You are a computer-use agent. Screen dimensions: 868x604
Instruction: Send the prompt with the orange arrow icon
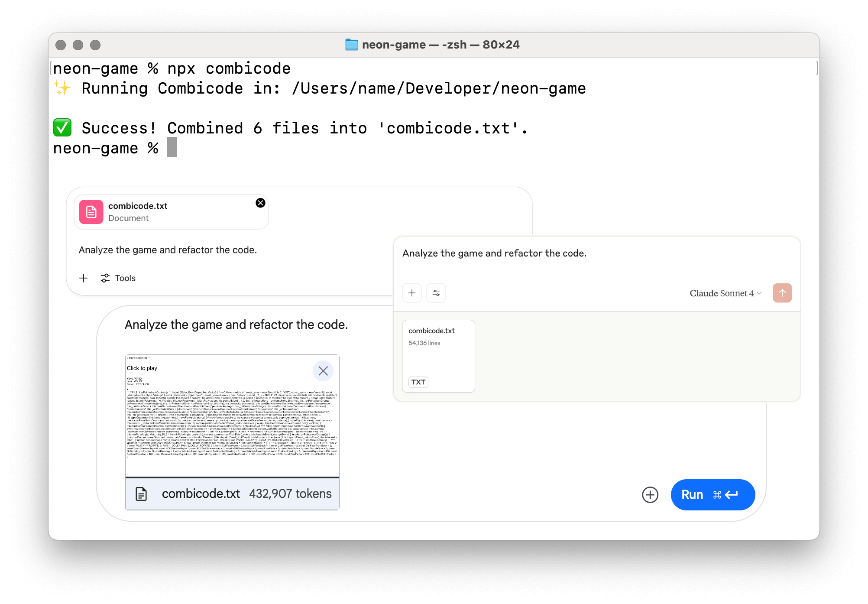[782, 293]
